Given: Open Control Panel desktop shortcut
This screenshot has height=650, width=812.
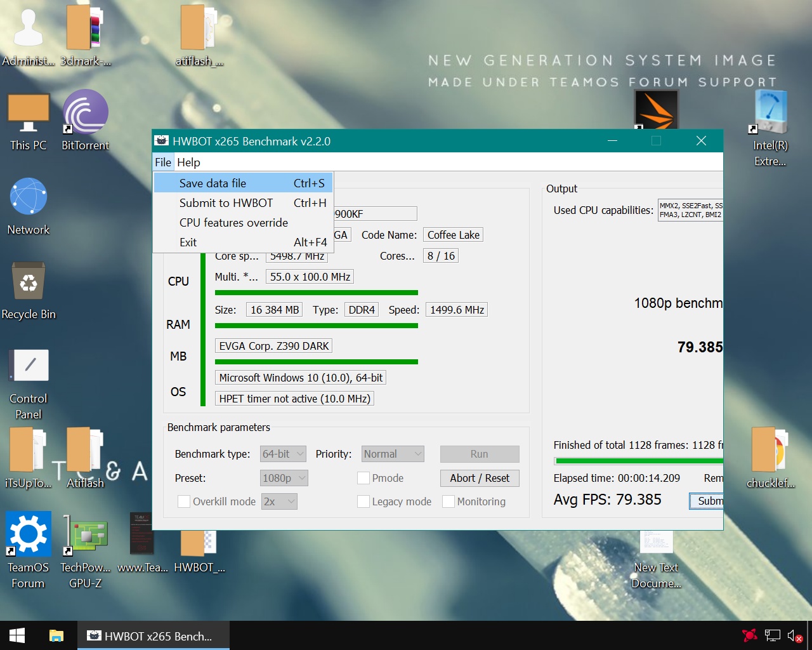Looking at the screenshot, I should click(28, 384).
